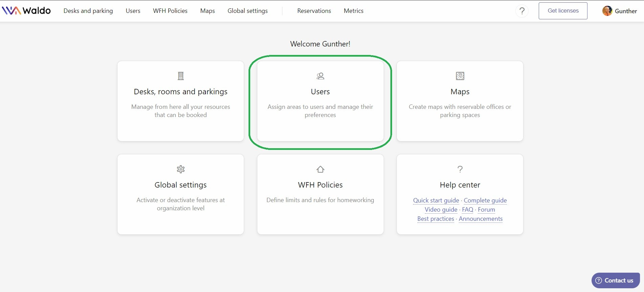644x292 pixels.
Task: Open the Gunther user name menu
Action: 626,11
